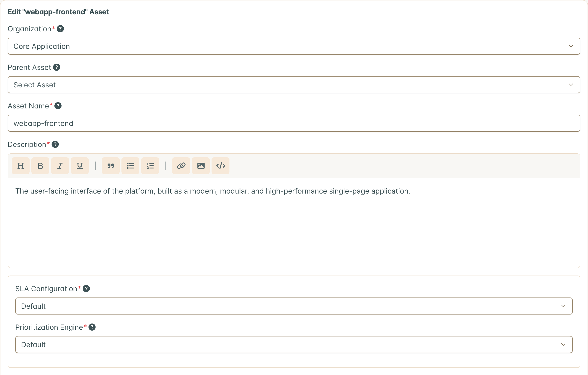This screenshot has height=375, width=588.
Task: Click inside the Description text area
Action: [x=294, y=223]
